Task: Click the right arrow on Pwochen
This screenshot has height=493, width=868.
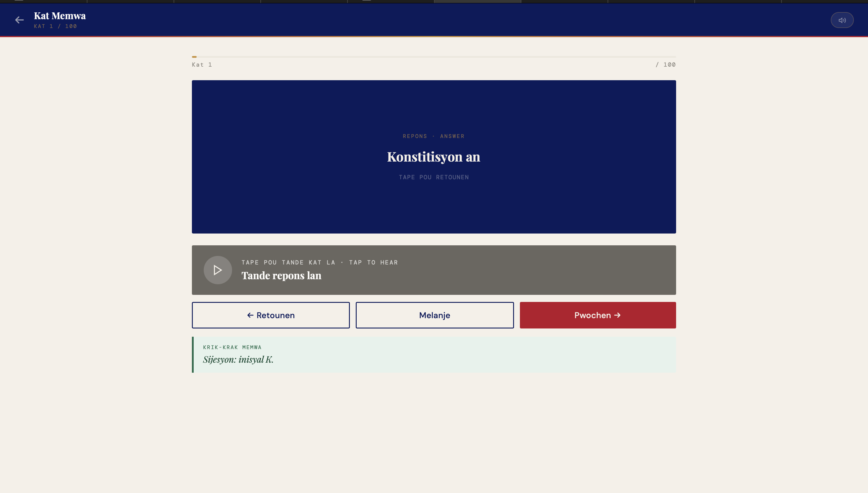Action: [x=617, y=315]
